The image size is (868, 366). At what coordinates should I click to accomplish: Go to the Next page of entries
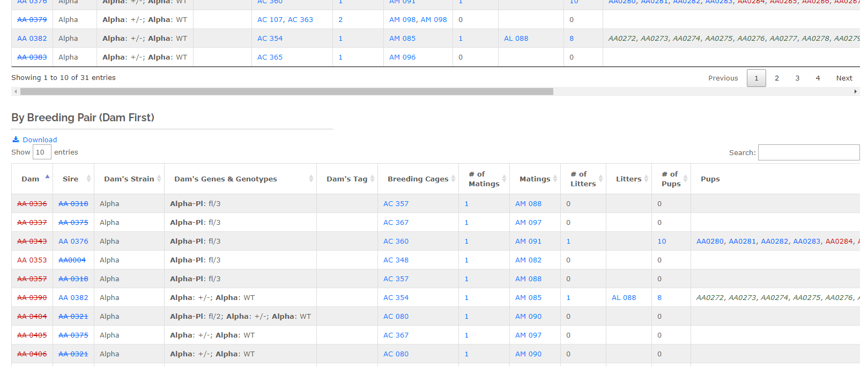(x=844, y=78)
